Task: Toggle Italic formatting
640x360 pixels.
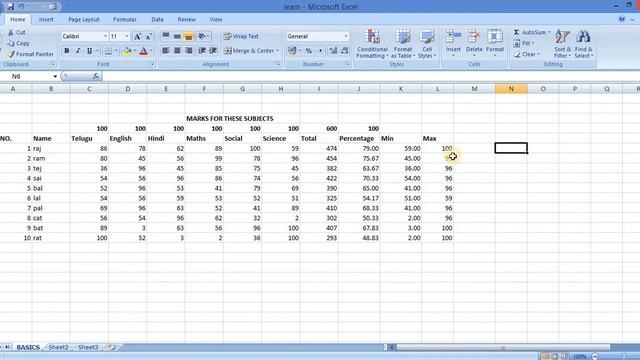Action: click(x=78, y=51)
